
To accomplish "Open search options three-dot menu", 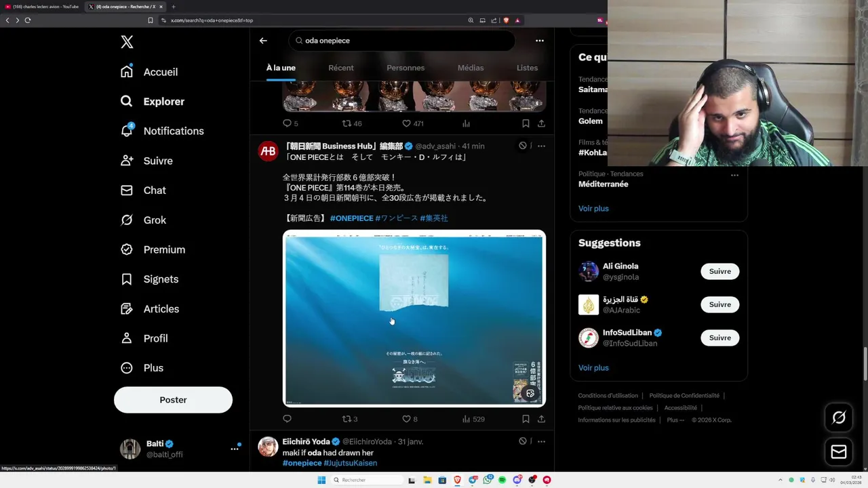I will (540, 41).
